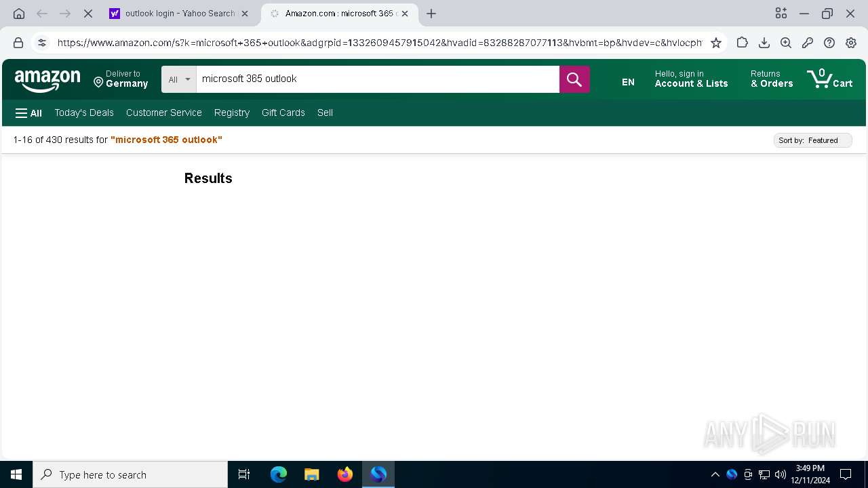This screenshot has width=868, height=488.
Task: Open File Explorer from taskbar
Action: [311, 474]
